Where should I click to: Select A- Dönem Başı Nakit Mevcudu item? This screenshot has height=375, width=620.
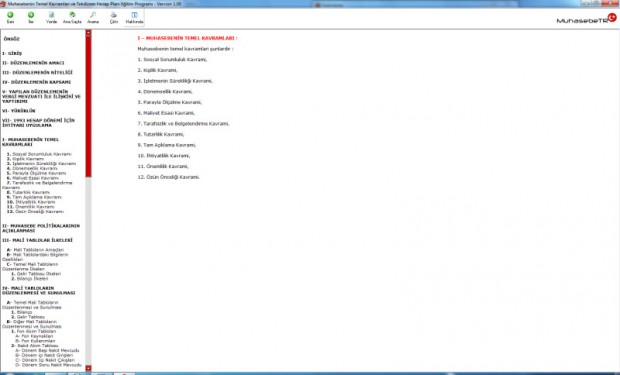(47, 350)
